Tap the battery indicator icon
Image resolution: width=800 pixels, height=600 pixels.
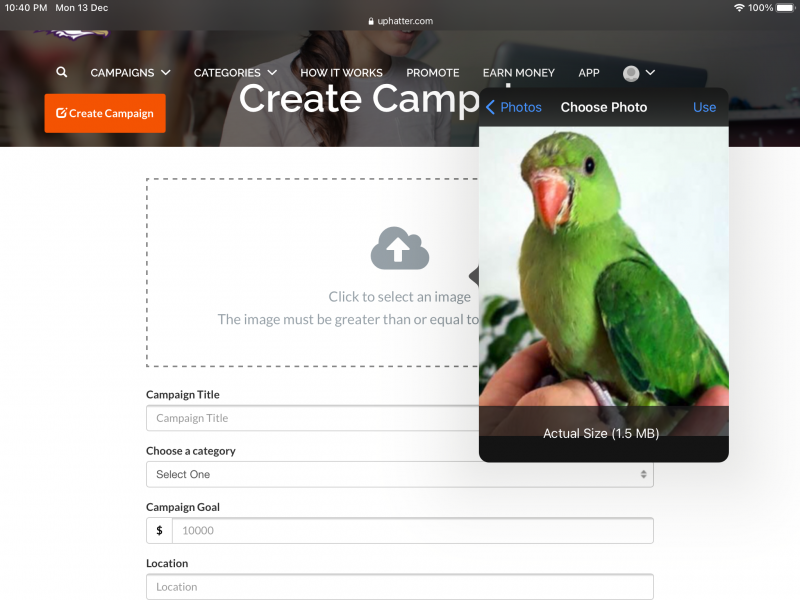[x=786, y=8]
